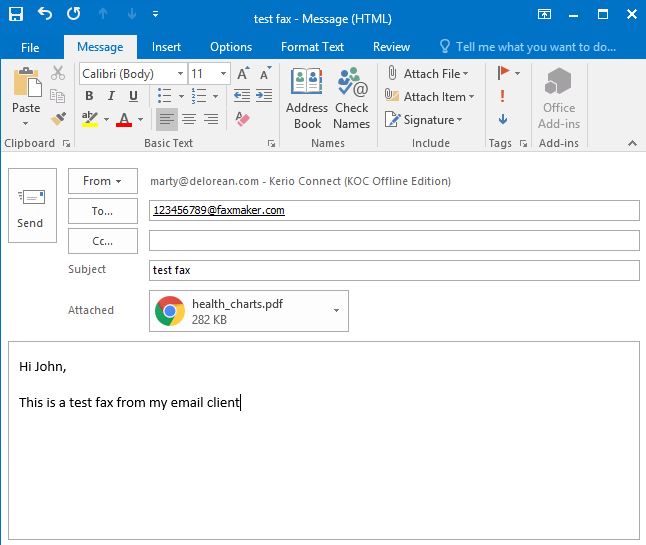646x545 pixels.
Task: Click the Subject field containing test fax
Action: [394, 270]
